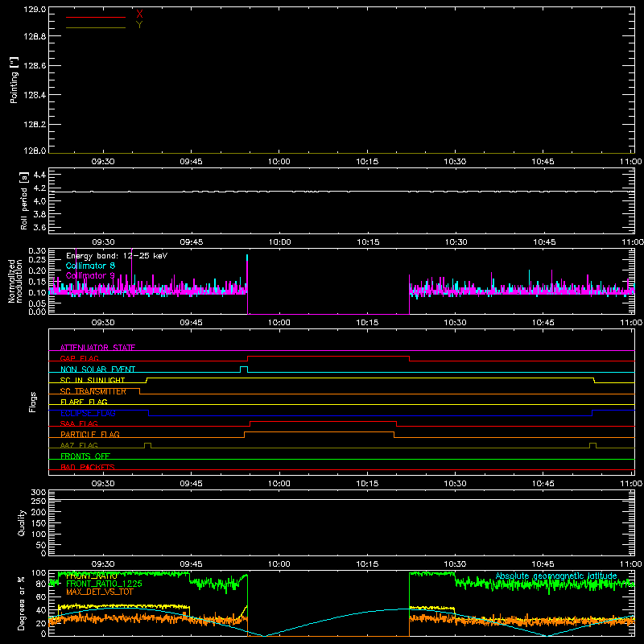
Task: Click the 4.0 tick on Roll period axis
Action: point(39,201)
